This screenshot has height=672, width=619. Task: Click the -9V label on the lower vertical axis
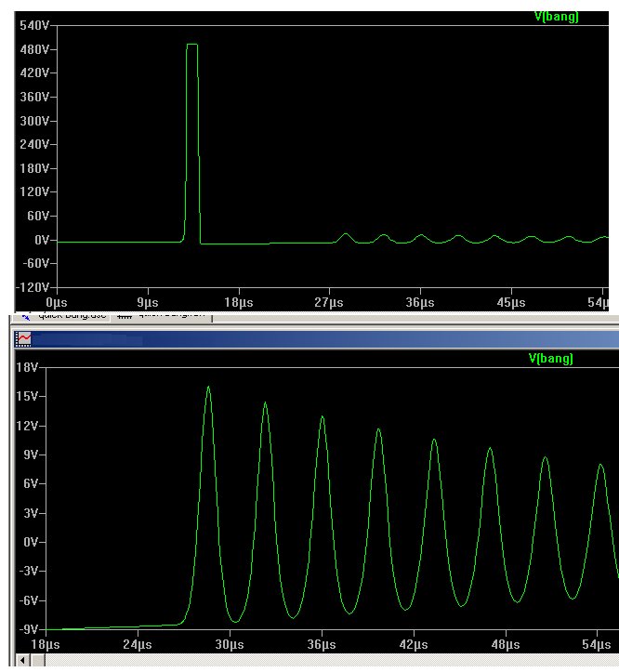pos(27,629)
